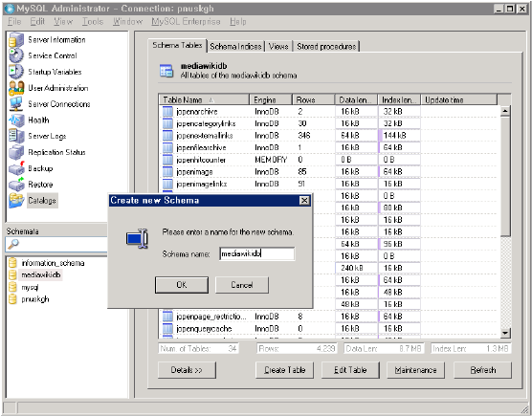Select the Schema Tables tab
This screenshot has height=416, width=532.
pyautogui.click(x=177, y=46)
